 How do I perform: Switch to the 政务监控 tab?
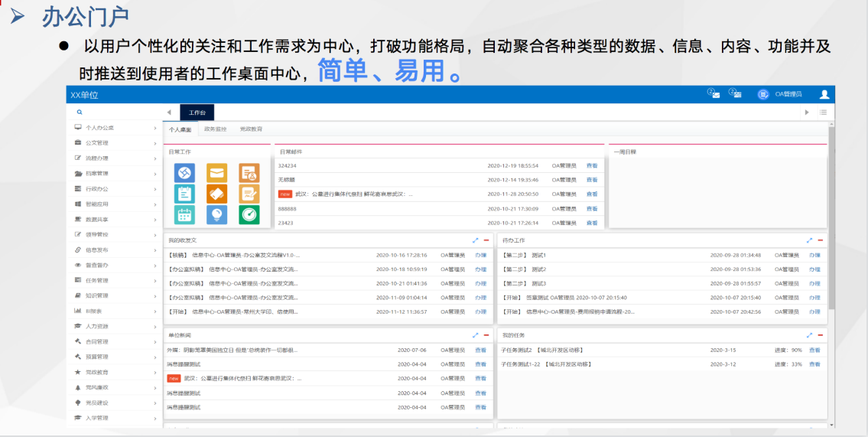click(216, 129)
